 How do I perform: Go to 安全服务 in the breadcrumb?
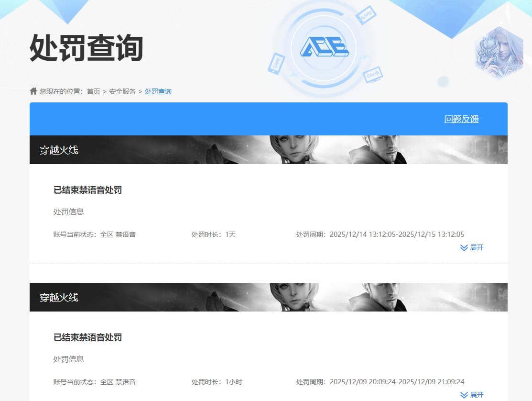[122, 91]
